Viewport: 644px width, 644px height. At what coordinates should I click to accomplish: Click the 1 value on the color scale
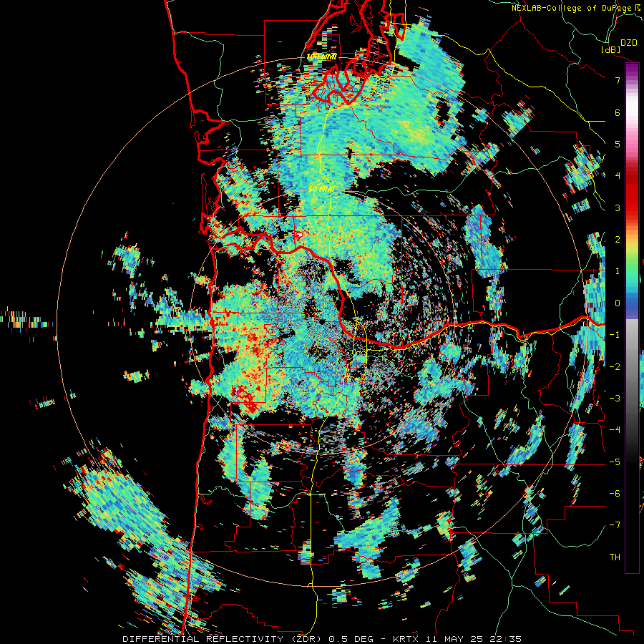click(x=618, y=271)
